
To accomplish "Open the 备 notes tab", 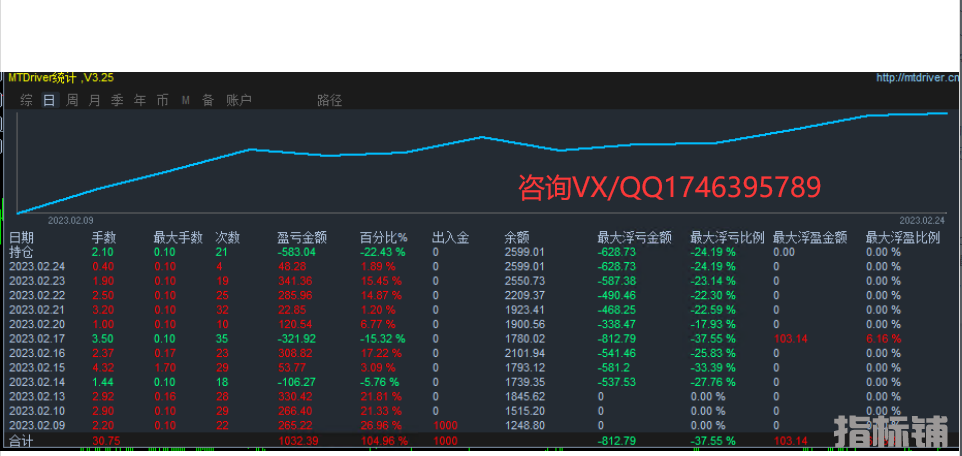I will point(208,100).
